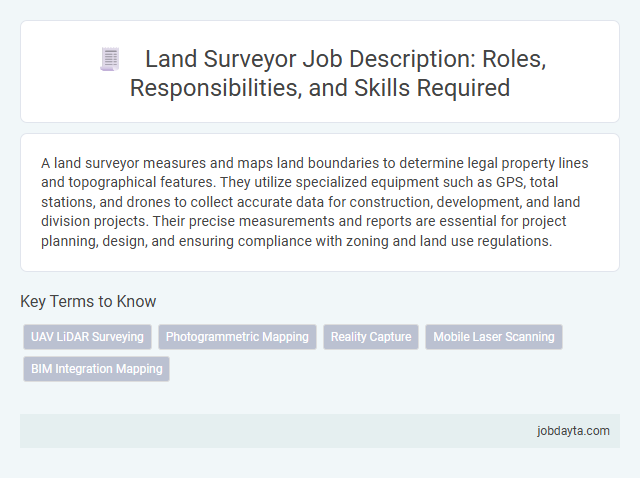
Task: Choose the Mobile Laser Scanning tag
Action: [494, 337]
